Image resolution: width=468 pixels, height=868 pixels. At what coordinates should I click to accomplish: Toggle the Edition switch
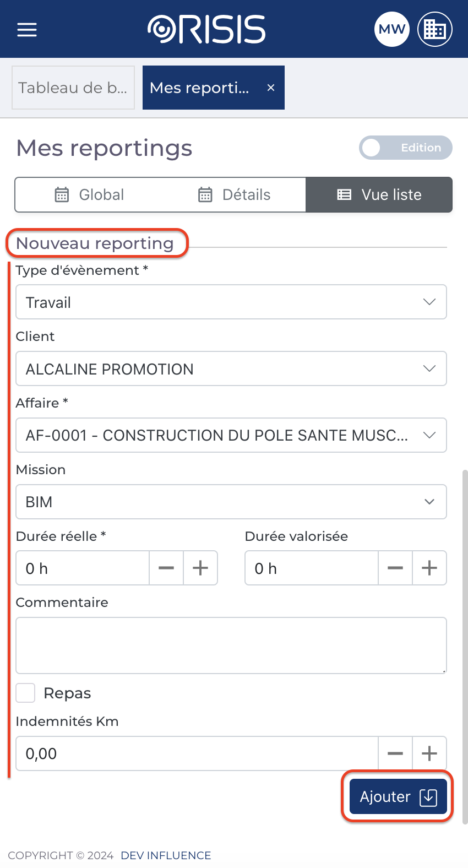click(406, 148)
